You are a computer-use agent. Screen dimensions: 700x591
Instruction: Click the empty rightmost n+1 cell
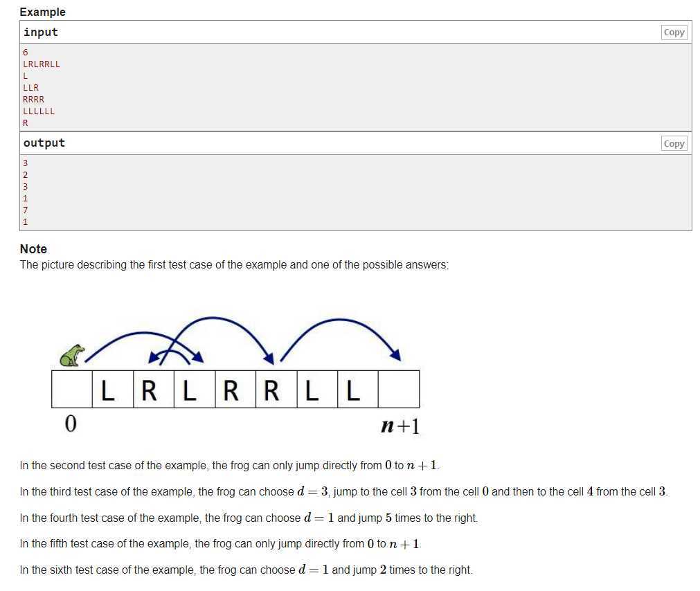[x=399, y=389]
